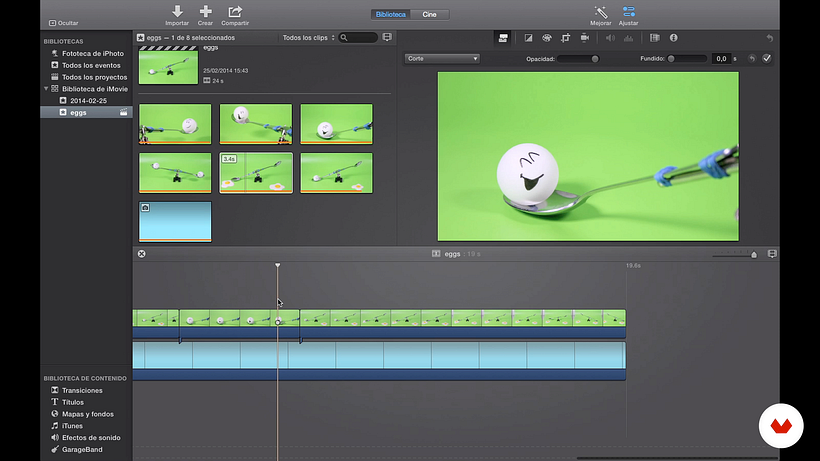Select the color balance adjustment icon
This screenshot has width=820, height=461.
point(528,38)
